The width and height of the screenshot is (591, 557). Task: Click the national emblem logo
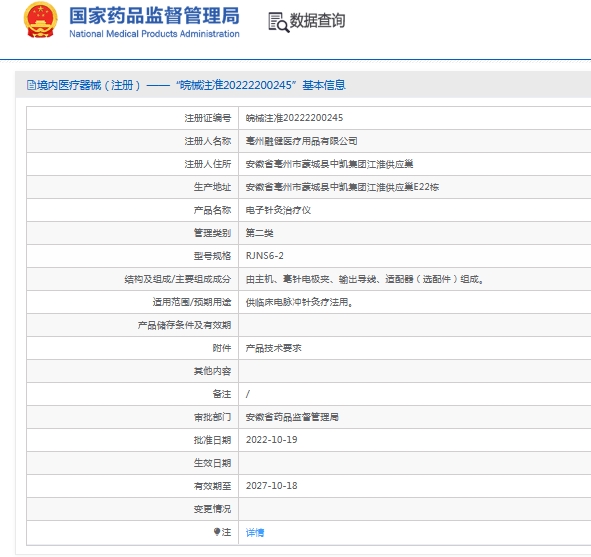[x=41, y=21]
